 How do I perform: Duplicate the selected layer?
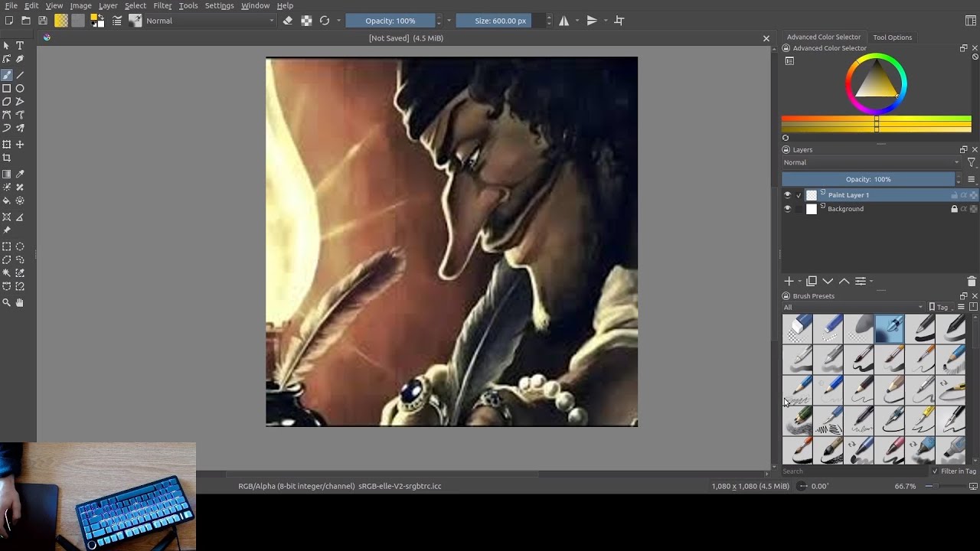812,282
